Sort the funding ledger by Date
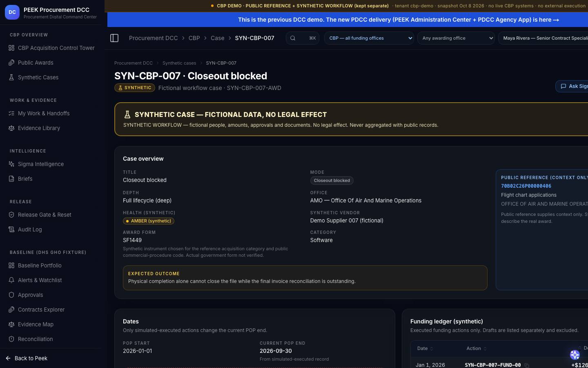Viewport: 588px width, 368px height. pos(425,348)
